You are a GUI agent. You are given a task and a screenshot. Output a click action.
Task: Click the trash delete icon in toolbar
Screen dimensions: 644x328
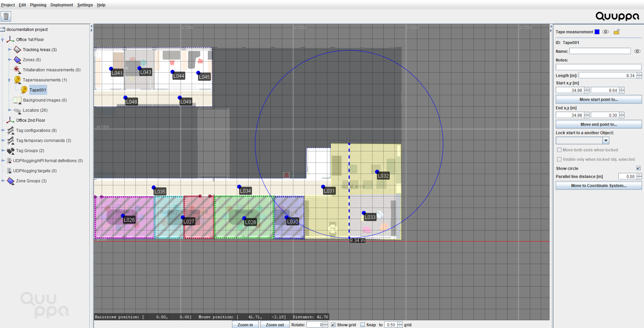(6, 16)
